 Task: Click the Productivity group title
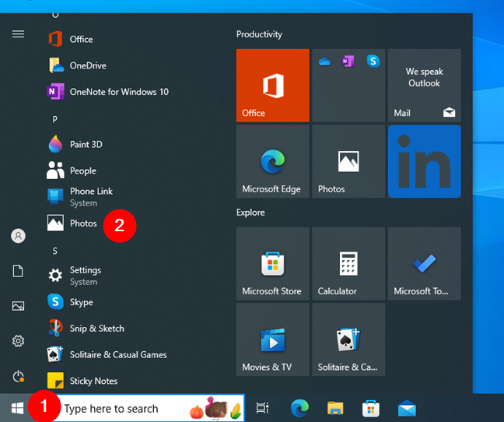[259, 34]
